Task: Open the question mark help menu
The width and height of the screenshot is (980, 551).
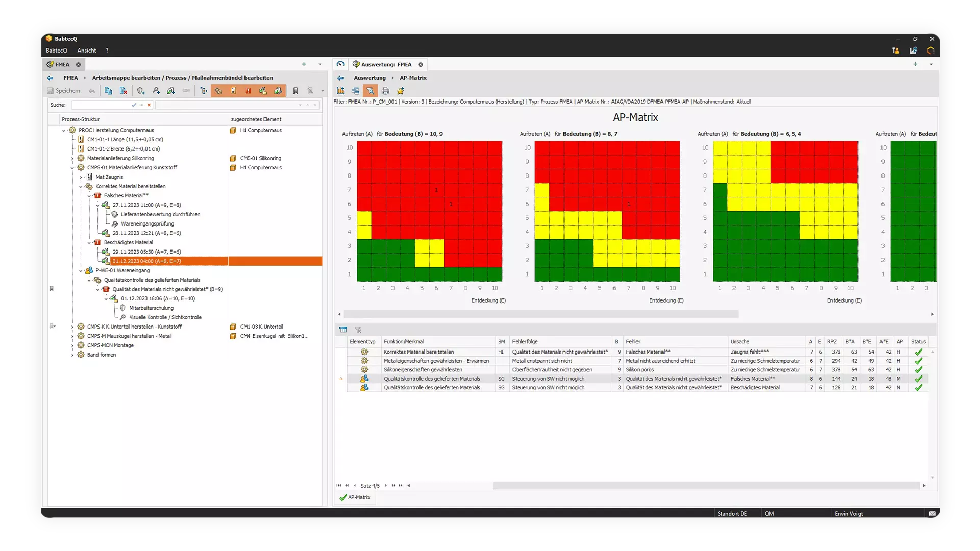Action: 107,51
